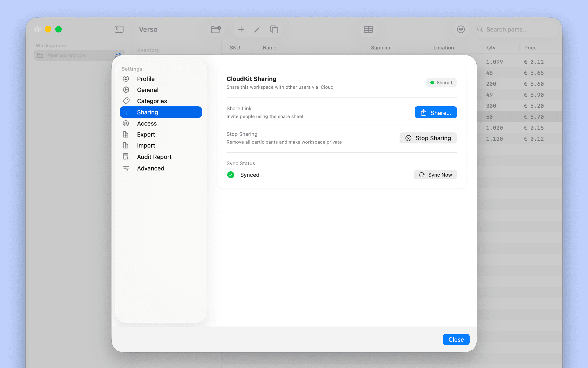Click the duplicate copy icon in toolbar

pos(274,29)
